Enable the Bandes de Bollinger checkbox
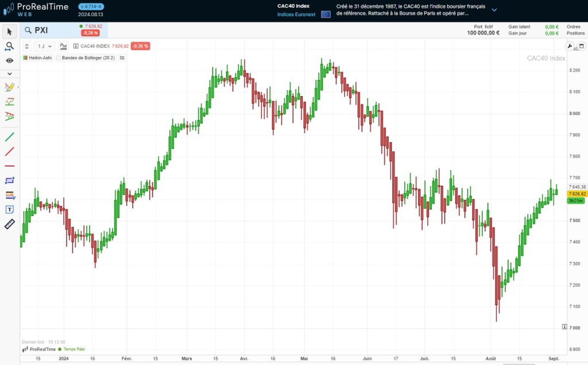 [x=59, y=57]
